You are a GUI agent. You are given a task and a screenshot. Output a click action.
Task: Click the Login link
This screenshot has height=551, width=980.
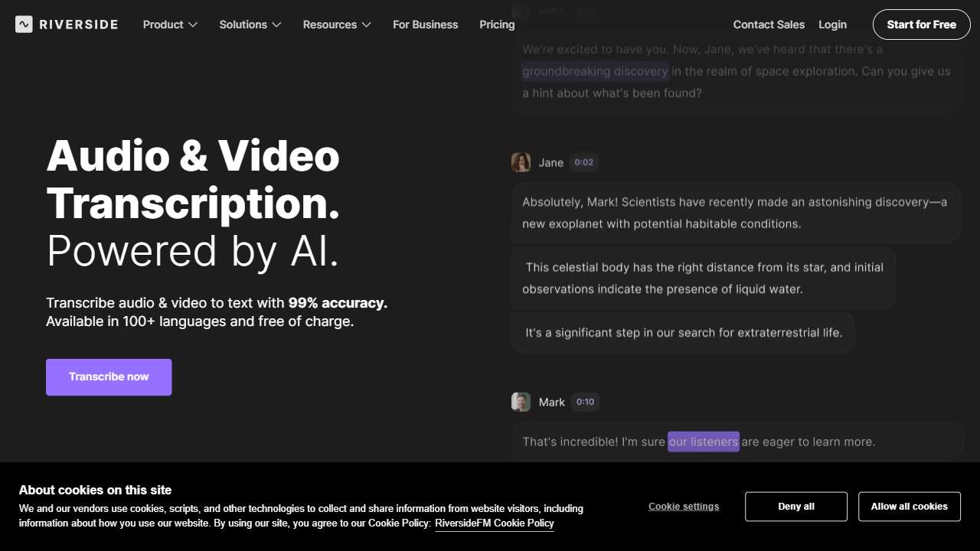tap(832, 24)
